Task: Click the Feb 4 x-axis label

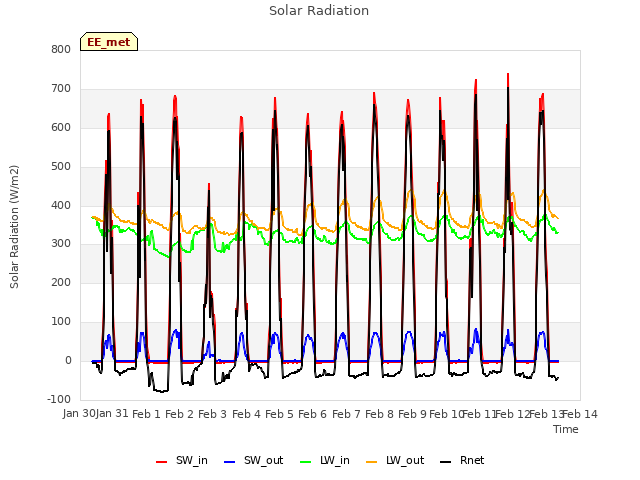Action: [x=246, y=414]
